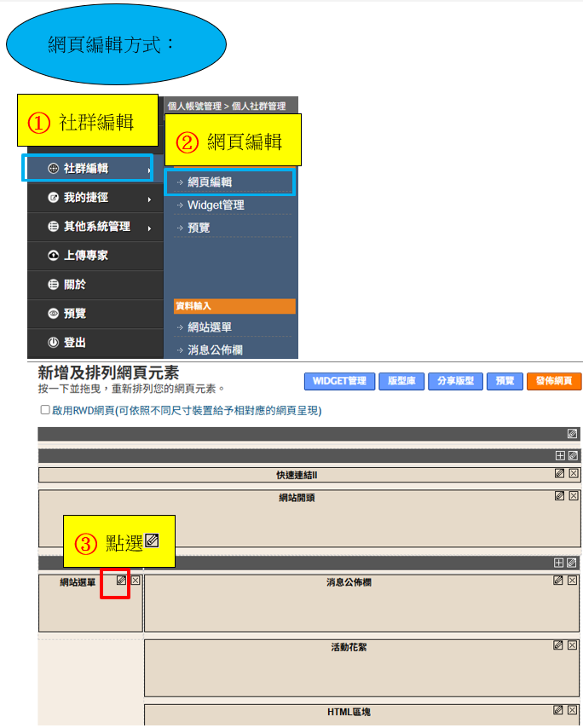Open the 網頁編輯 submenu link

tap(210, 182)
